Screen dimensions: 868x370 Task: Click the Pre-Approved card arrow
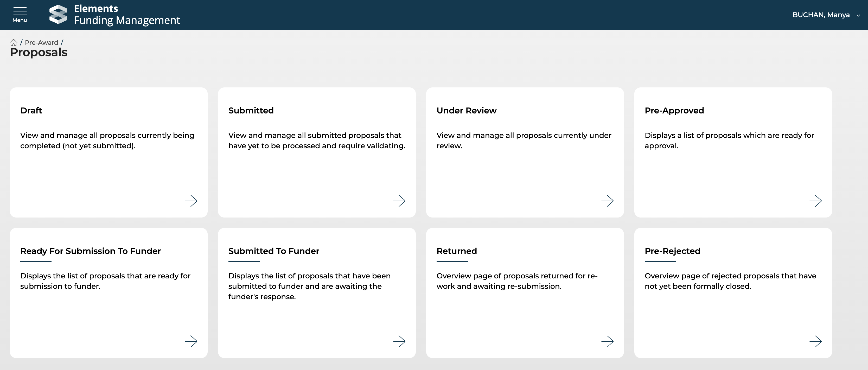(x=815, y=201)
